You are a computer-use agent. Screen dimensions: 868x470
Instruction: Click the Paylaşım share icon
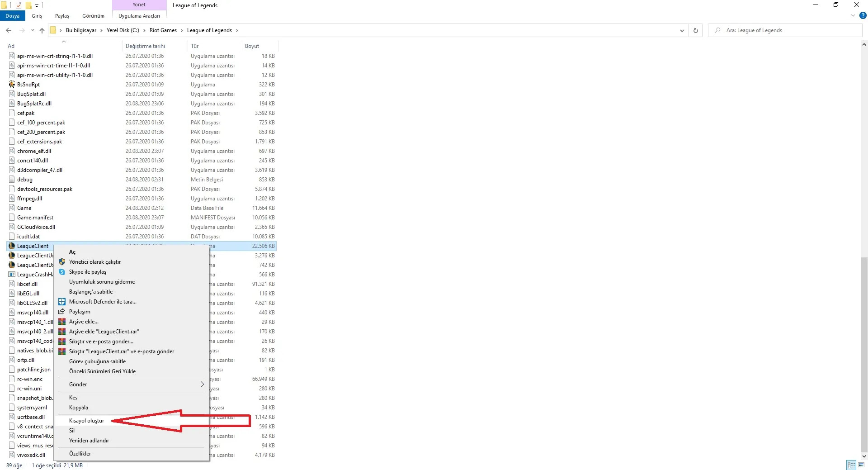tap(62, 312)
